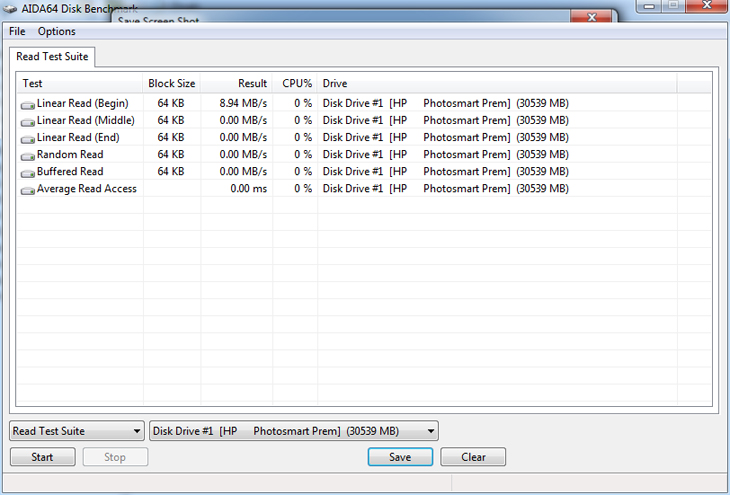Click the disk icon beside Random Read
730x495 pixels.
pyautogui.click(x=28, y=155)
